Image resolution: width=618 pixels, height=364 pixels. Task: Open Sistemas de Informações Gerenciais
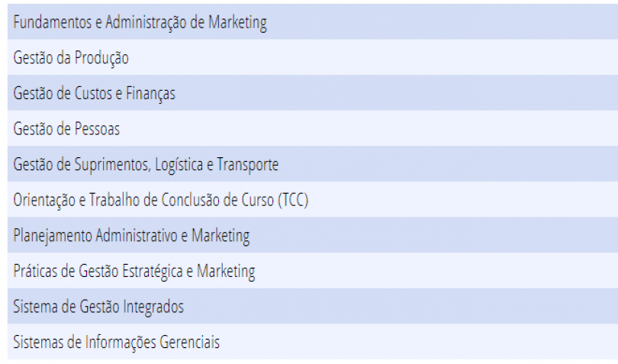pyautogui.click(x=313, y=342)
